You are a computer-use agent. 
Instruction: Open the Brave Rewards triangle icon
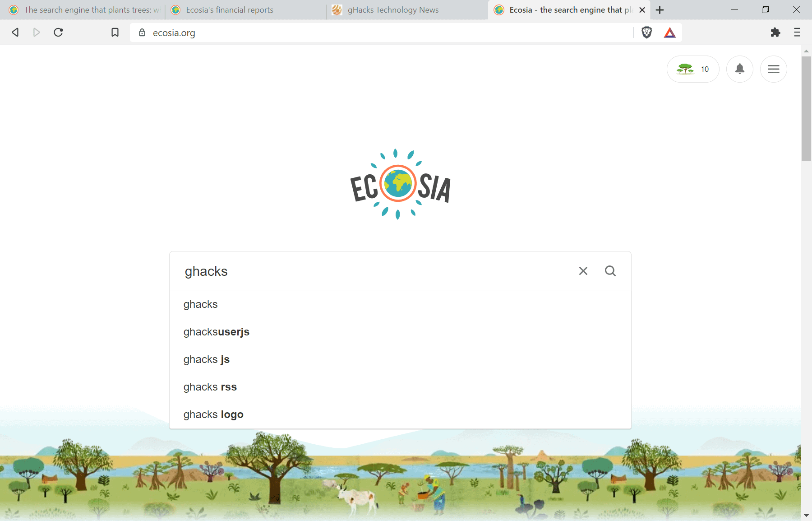[x=670, y=33]
